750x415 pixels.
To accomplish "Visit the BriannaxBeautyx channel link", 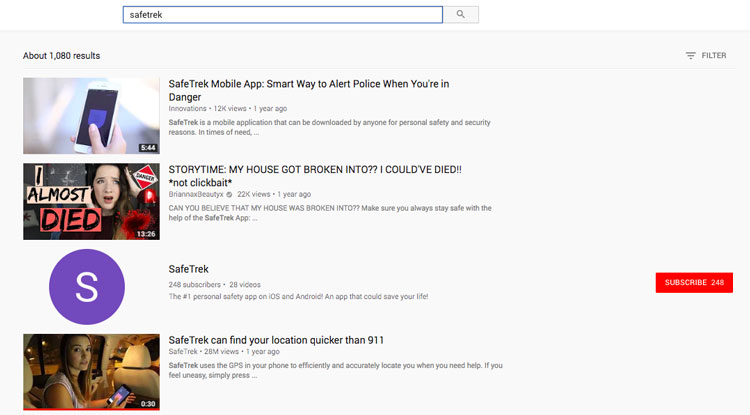I will click(x=196, y=194).
